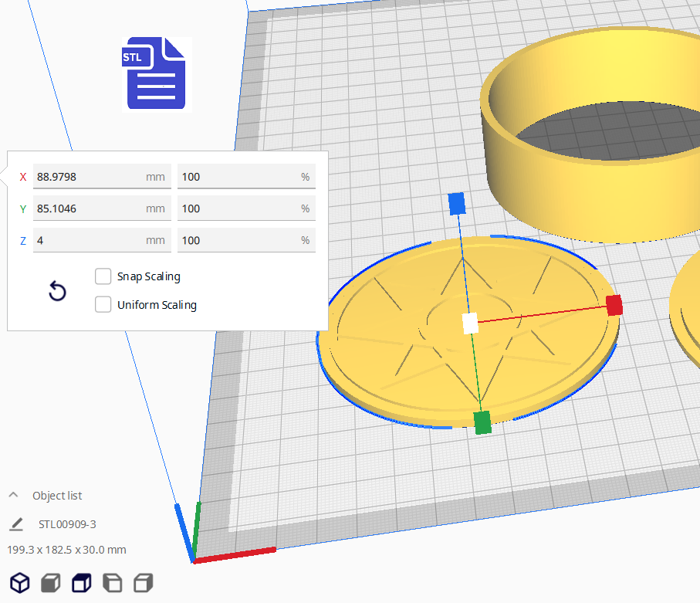Click the red X-axis scale handle

tap(614, 305)
